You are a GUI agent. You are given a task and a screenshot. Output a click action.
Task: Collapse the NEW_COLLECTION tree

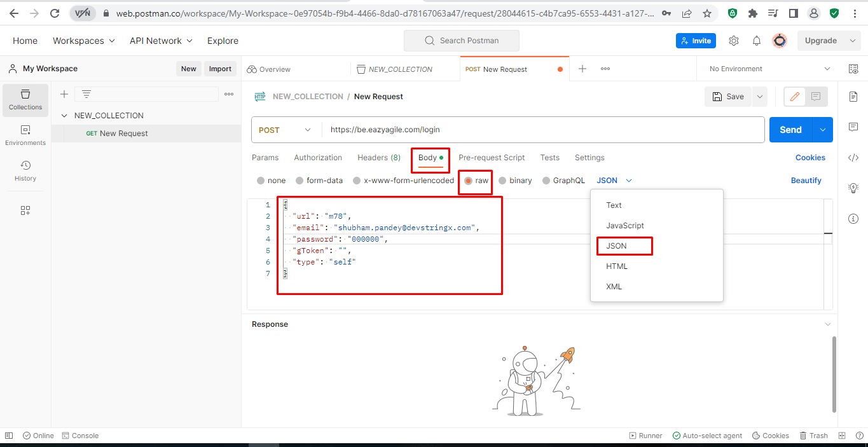[x=64, y=116]
